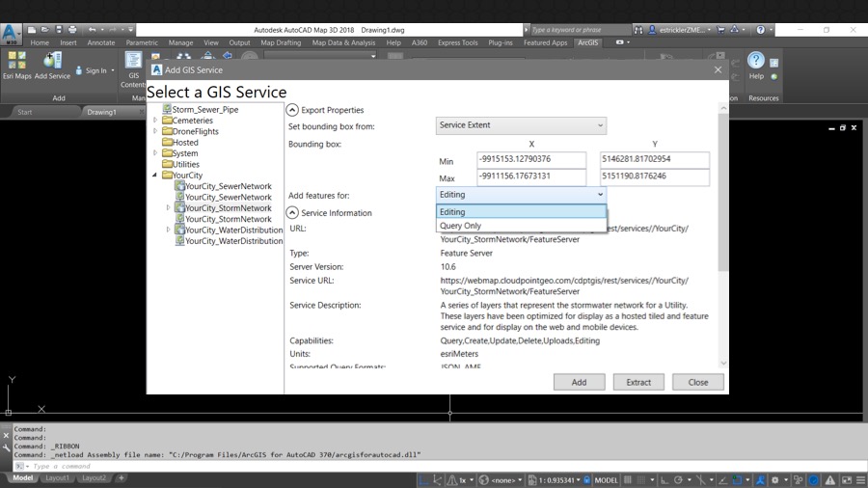Click the Extract button
Viewport: 868px width, 488px height.
coord(638,382)
